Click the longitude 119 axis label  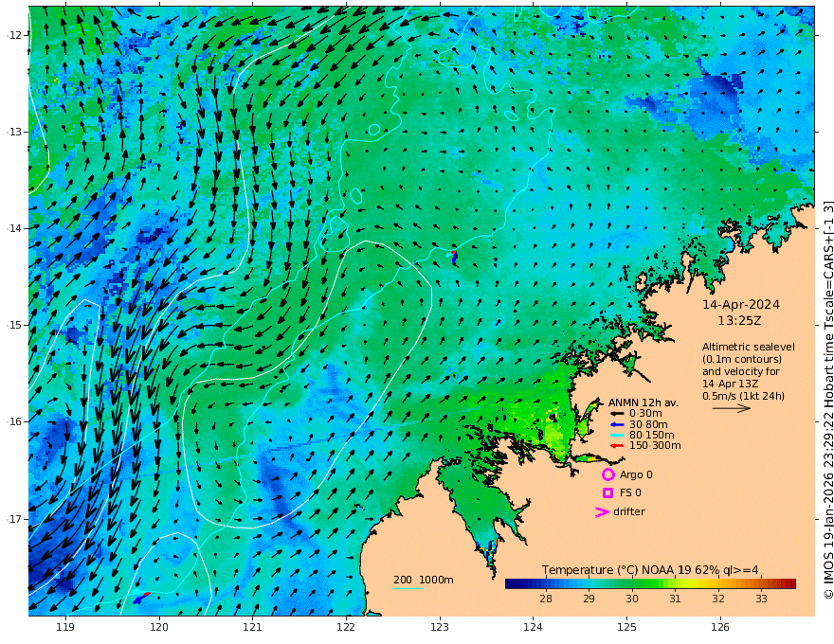pos(65,628)
